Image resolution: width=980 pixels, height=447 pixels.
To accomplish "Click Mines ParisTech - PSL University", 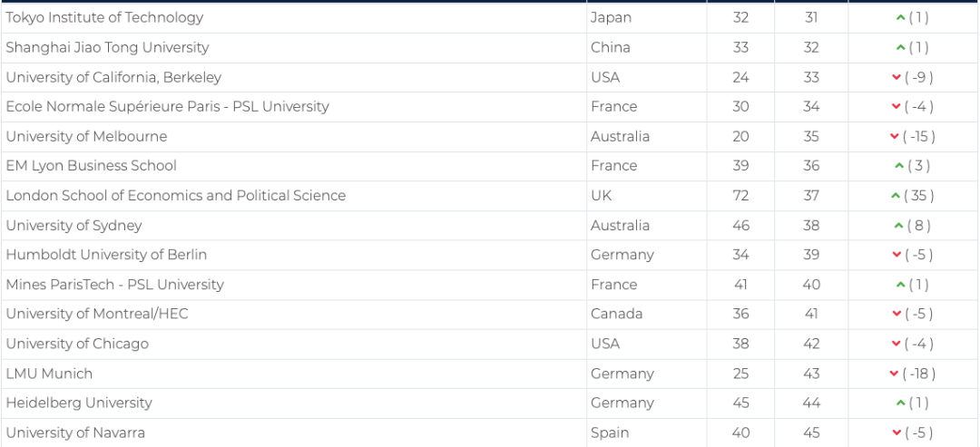I will pos(114,285).
